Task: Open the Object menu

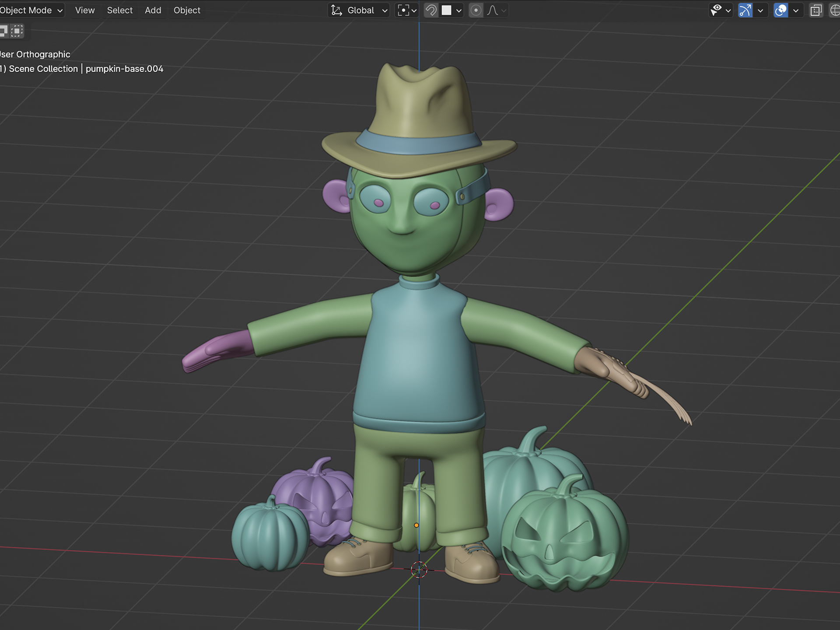Action: tap(187, 10)
